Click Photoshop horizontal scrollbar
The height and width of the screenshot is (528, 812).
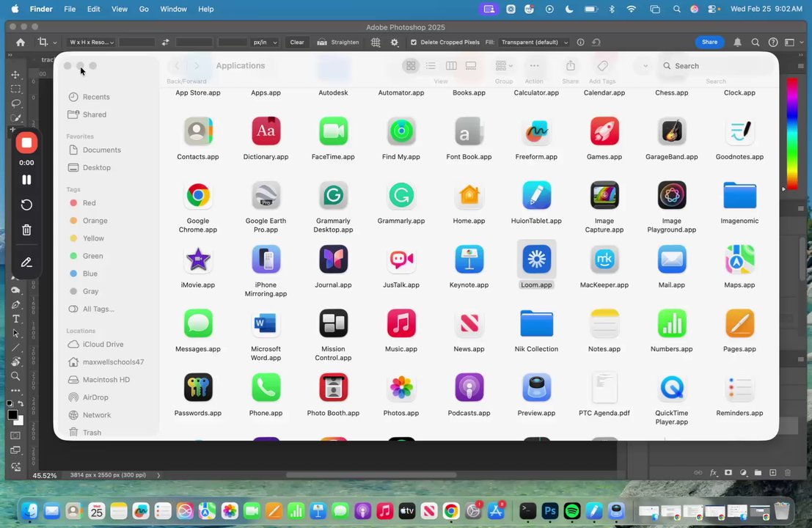[x=371, y=475]
